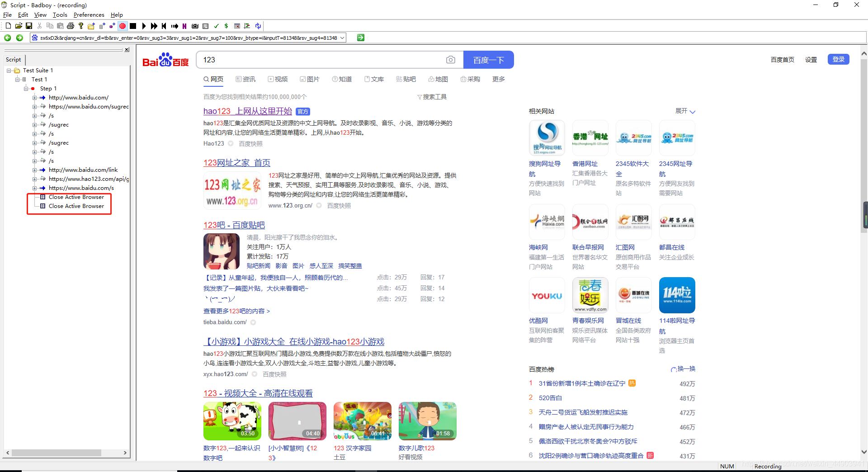Open the View menu

tap(40, 14)
